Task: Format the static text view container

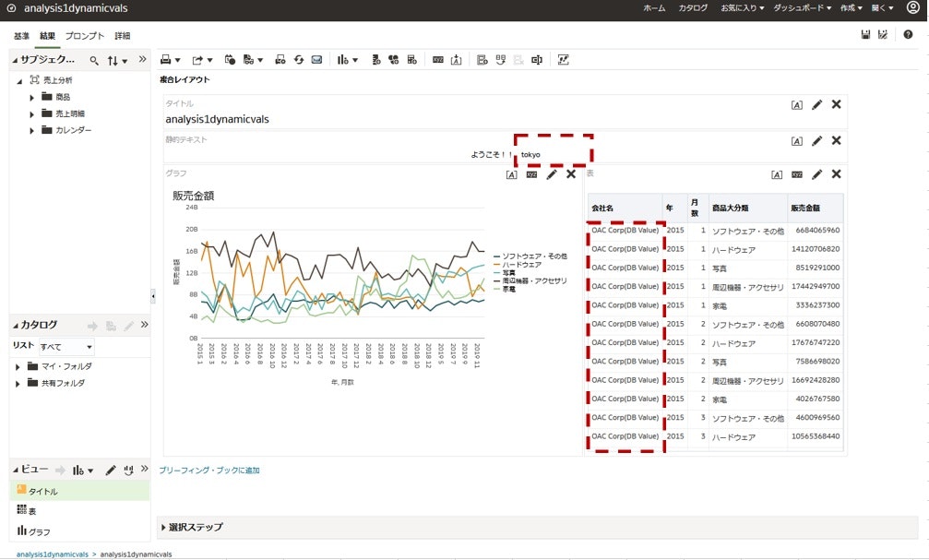Action: [x=797, y=141]
